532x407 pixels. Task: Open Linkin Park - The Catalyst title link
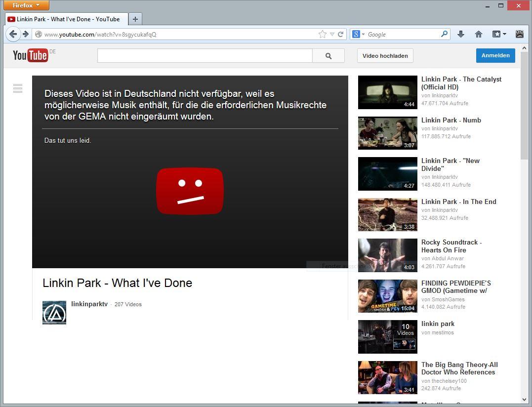click(461, 83)
